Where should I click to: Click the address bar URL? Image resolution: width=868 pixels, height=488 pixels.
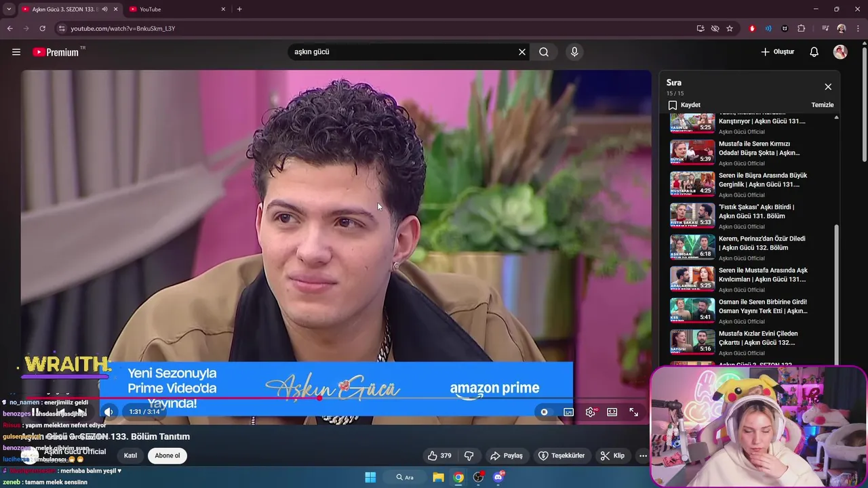click(123, 28)
